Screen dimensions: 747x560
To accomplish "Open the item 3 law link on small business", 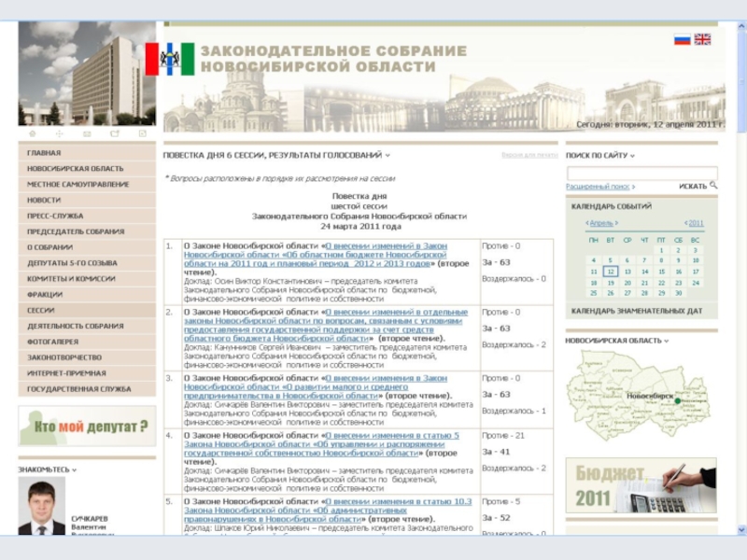I will click(x=316, y=386).
